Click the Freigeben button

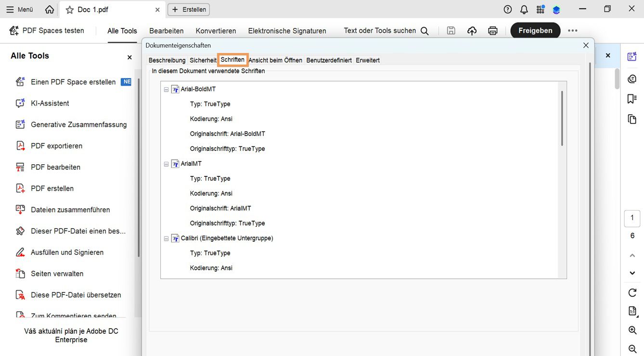[x=535, y=30]
